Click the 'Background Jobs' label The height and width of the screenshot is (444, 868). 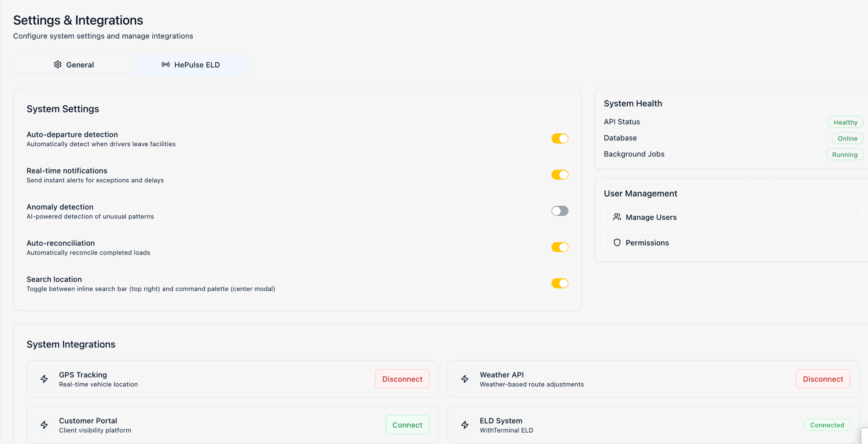click(634, 154)
